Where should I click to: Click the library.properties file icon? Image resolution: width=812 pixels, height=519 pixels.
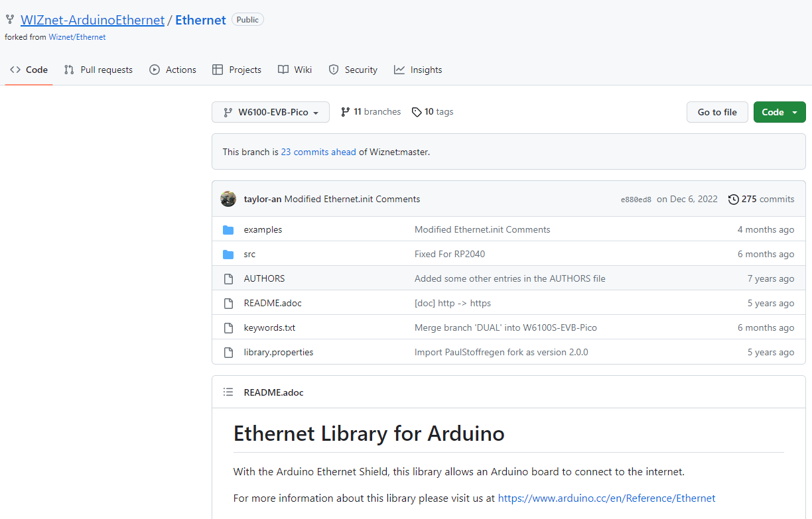228,353
